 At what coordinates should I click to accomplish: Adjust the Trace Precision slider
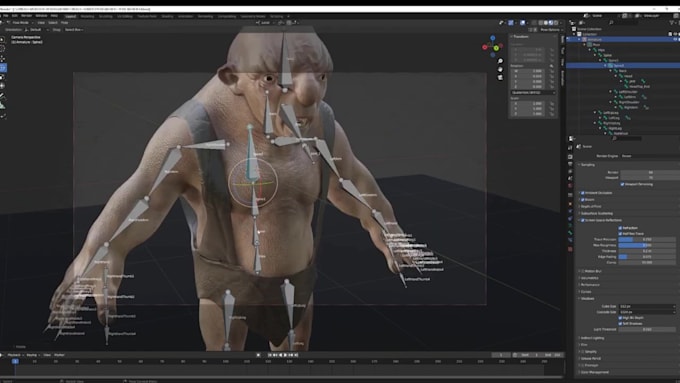647,239
